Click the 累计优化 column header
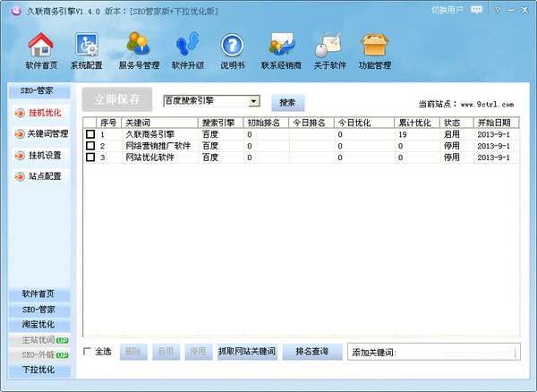 417,123
